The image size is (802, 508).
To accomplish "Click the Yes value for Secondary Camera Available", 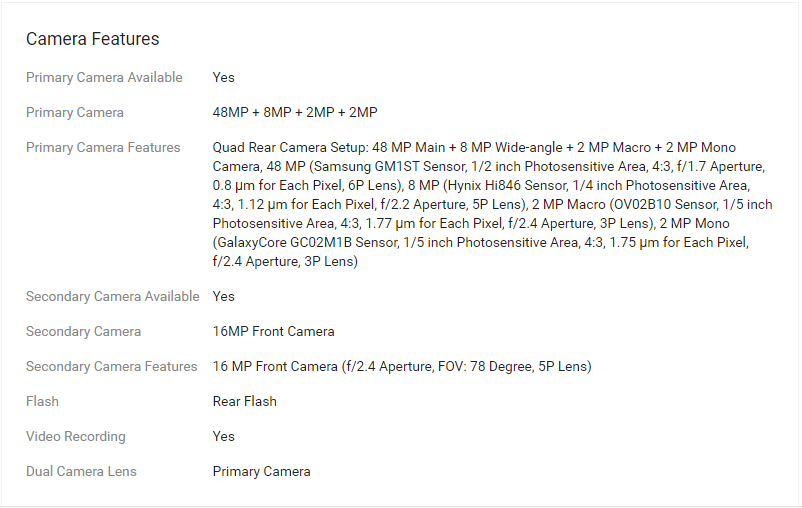I will pyautogui.click(x=224, y=296).
